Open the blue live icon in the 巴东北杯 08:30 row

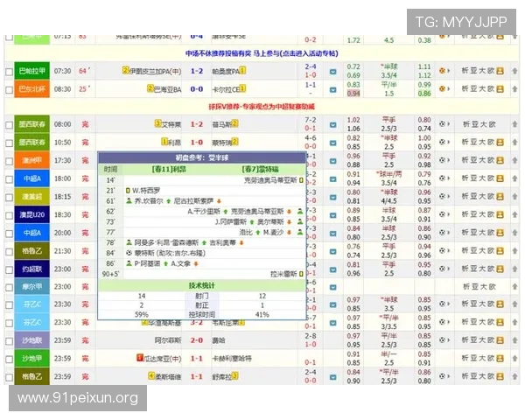pyautogui.click(x=332, y=90)
